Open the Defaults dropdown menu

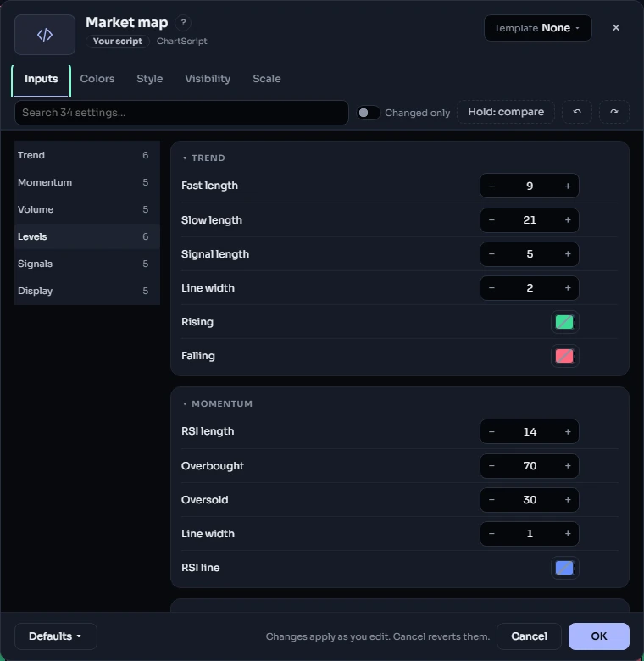tap(56, 636)
